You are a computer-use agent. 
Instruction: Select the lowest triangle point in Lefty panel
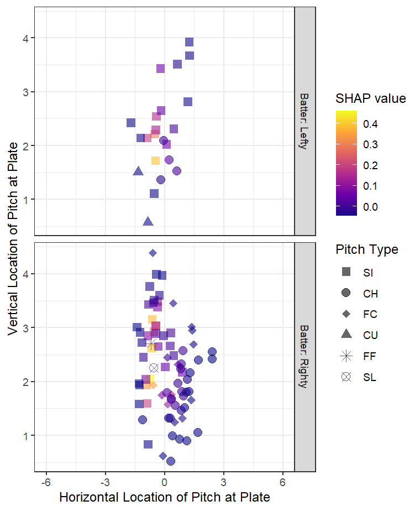click(x=148, y=222)
